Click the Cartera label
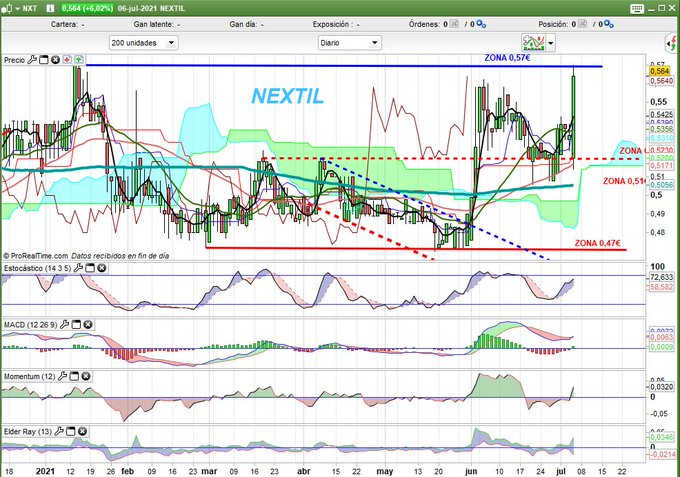The height and width of the screenshot is (477, 680). pos(64,24)
